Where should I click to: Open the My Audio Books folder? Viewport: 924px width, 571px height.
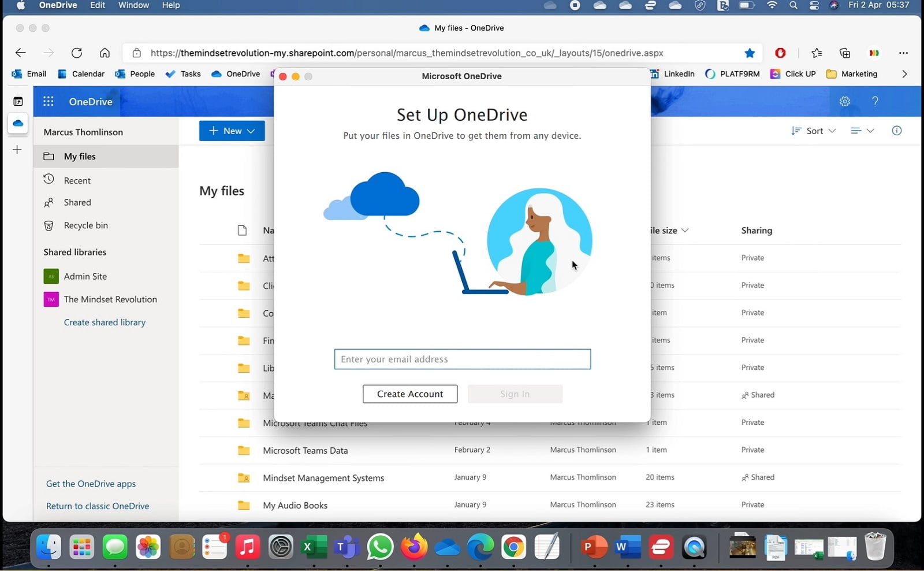tap(295, 505)
